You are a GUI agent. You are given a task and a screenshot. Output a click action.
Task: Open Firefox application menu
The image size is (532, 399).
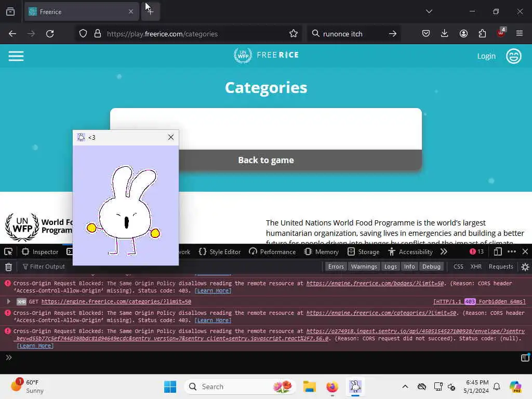coord(520,34)
